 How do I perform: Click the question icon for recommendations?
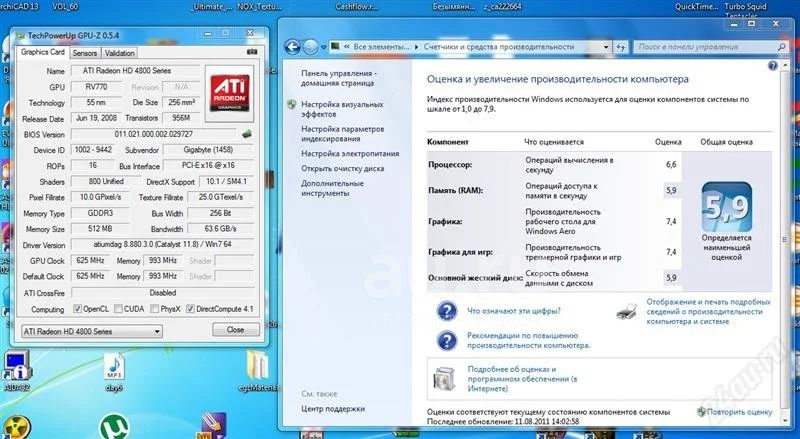click(447, 340)
